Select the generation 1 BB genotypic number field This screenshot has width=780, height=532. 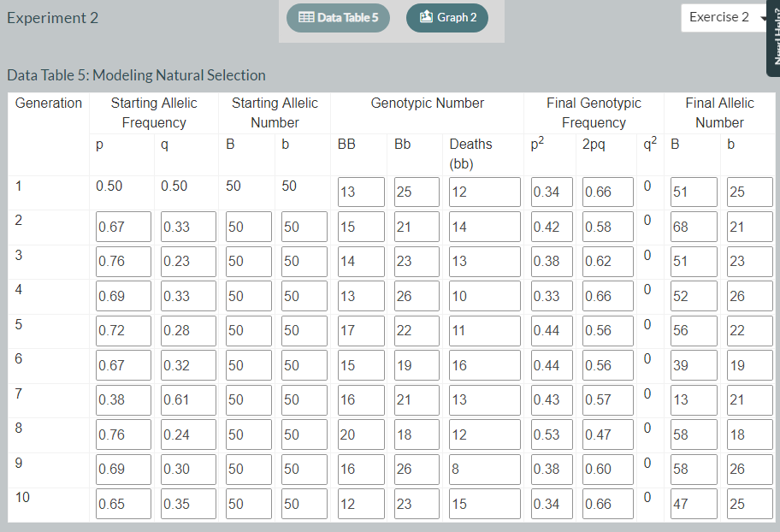coord(360,192)
